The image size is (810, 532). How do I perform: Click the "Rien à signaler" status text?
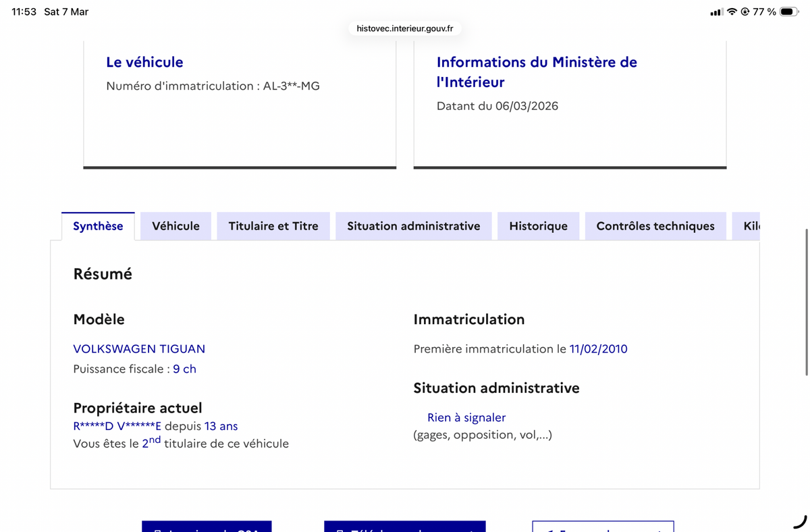pyautogui.click(x=466, y=418)
